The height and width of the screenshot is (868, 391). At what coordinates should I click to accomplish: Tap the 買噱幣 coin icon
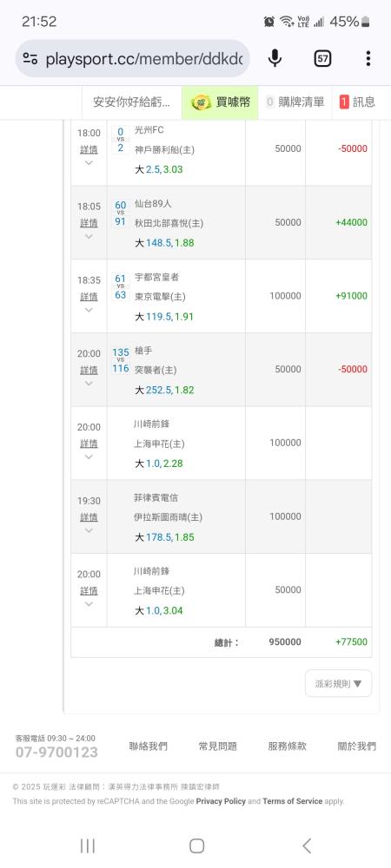[x=202, y=102]
